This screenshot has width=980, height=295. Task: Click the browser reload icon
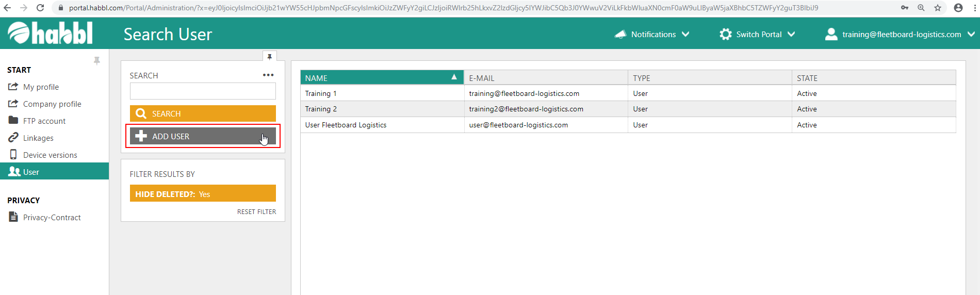40,8
